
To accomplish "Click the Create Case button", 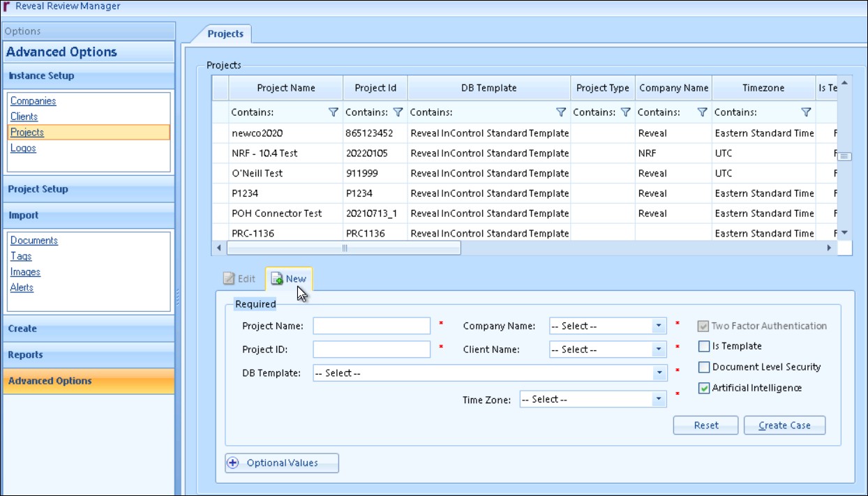I will tap(784, 425).
